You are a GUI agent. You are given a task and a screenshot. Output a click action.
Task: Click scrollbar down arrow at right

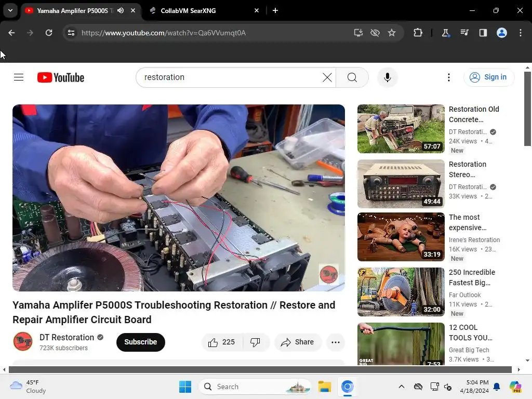pyautogui.click(x=527, y=361)
